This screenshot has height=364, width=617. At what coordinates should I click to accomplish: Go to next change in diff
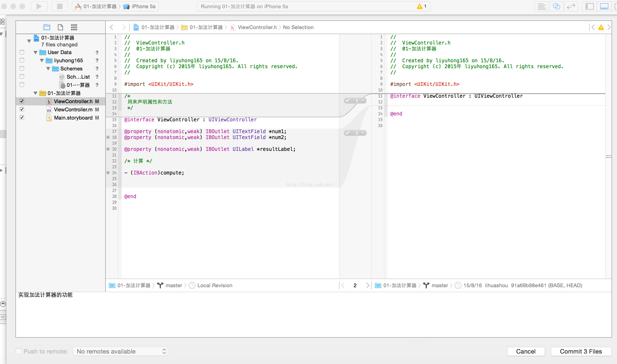click(x=367, y=285)
